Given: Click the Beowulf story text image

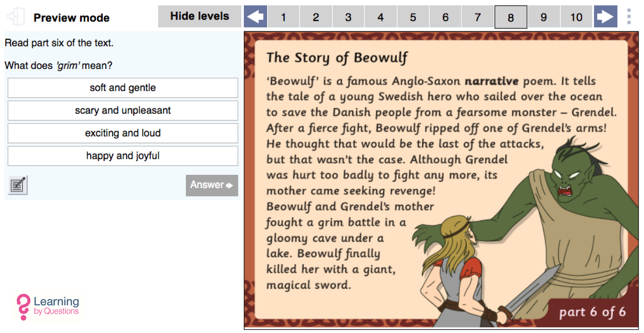Looking at the screenshot, I should tap(441, 180).
